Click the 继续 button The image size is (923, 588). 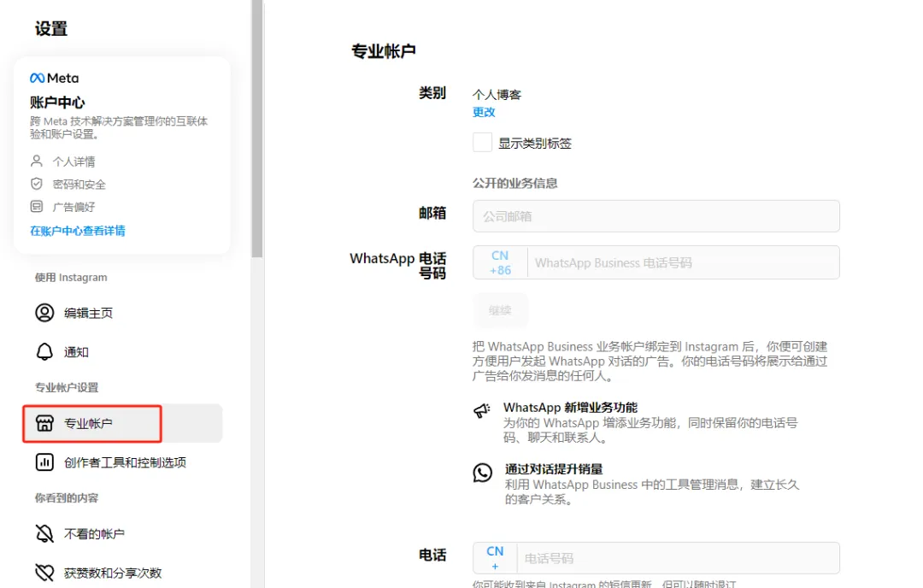tap(500, 310)
